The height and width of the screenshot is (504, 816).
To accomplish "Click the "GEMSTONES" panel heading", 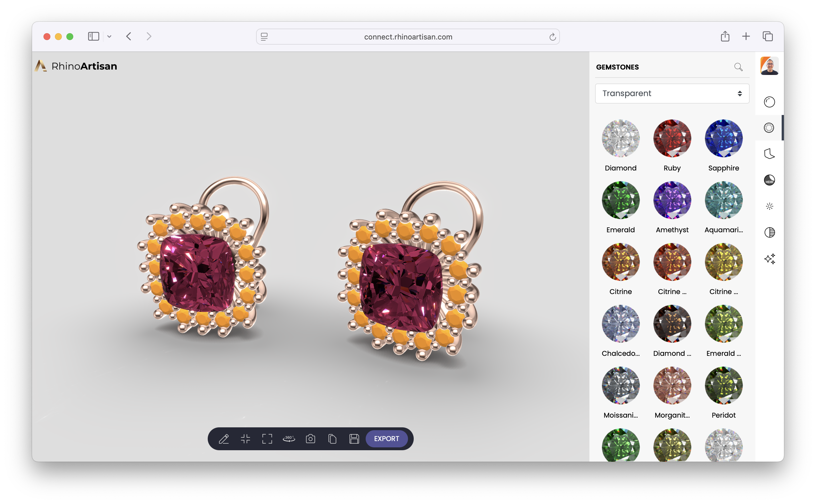I will 617,67.
